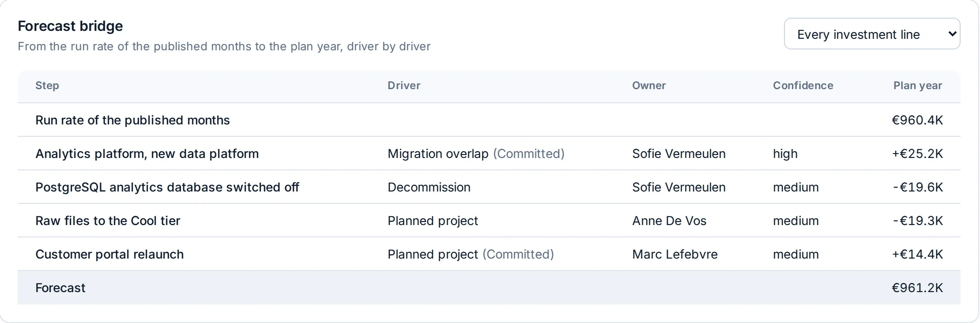Open the 'Every investment line' dropdown
Screen dimensions: 980x323
click(872, 34)
